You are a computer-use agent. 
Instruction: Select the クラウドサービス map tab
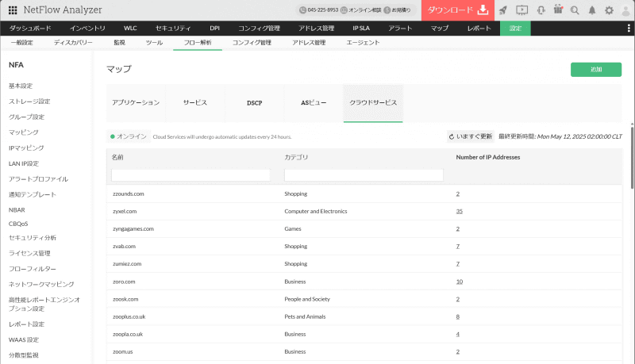[373, 103]
